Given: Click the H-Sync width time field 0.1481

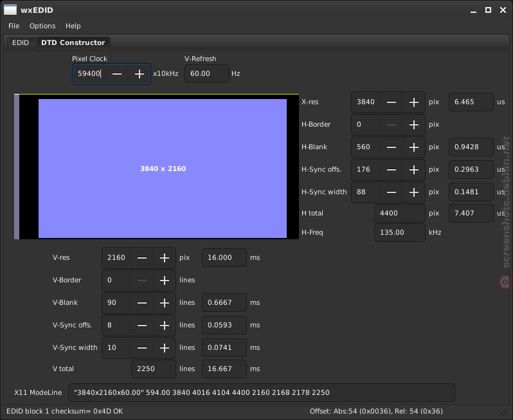Looking at the screenshot, I should (471, 192).
